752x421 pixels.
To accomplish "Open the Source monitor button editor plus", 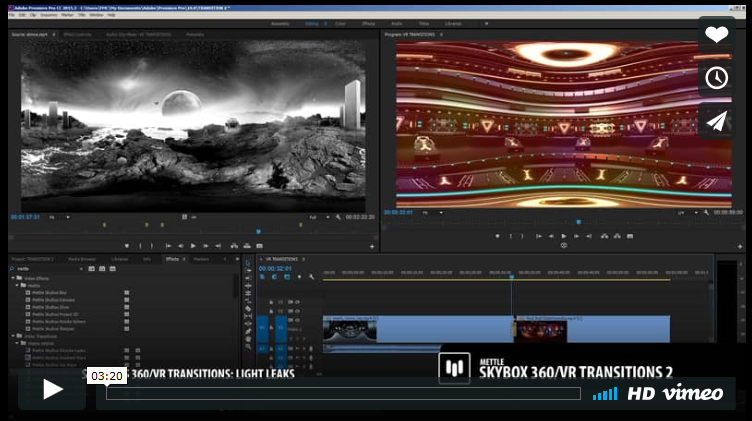I will pos(372,246).
